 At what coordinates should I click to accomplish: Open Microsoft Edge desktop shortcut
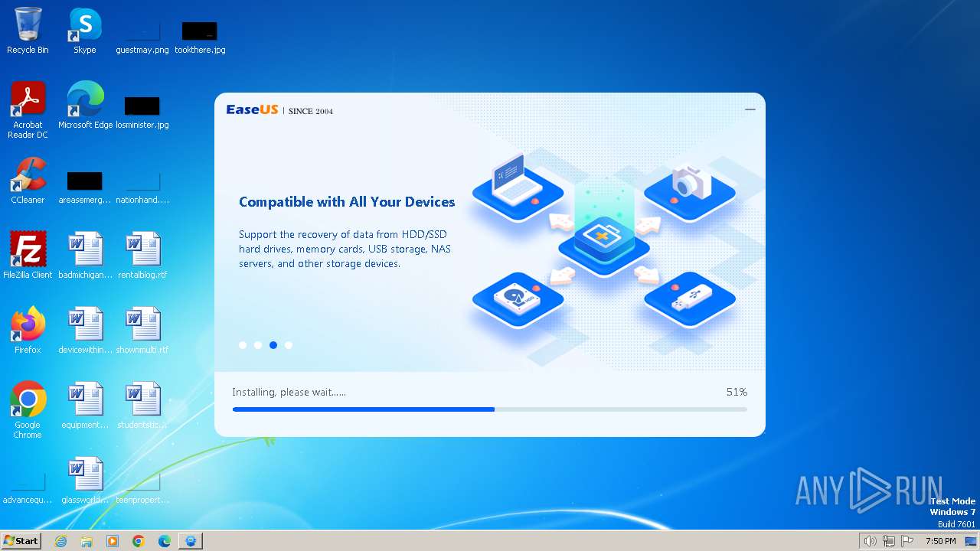click(85, 106)
